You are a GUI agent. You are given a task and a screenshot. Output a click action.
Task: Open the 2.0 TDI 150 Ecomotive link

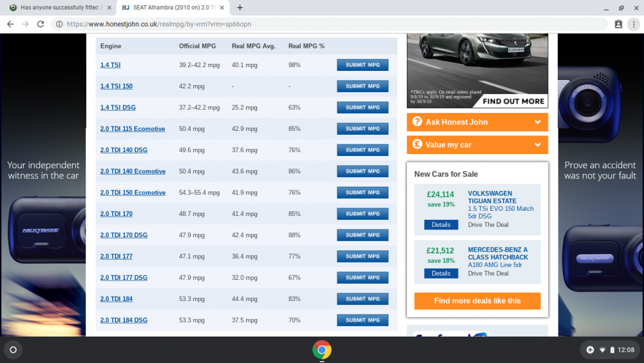click(x=133, y=193)
